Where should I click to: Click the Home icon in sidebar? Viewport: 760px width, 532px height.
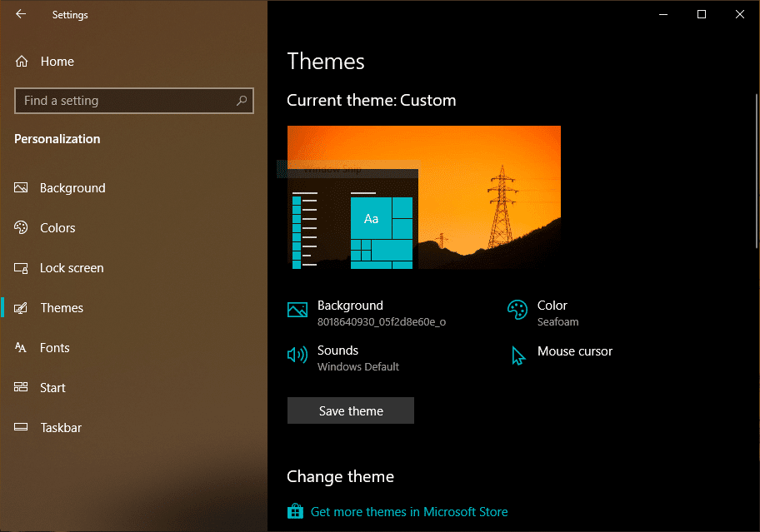22,62
